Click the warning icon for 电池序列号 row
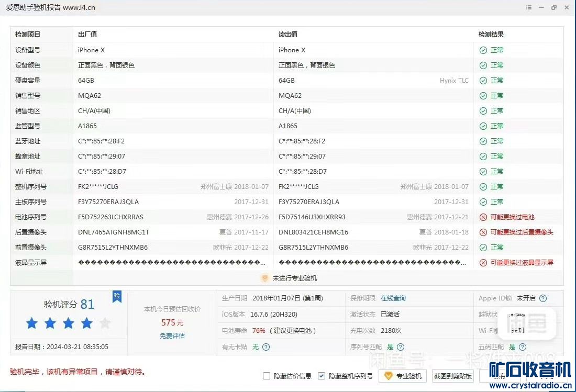This screenshot has width=576, height=392. click(483, 217)
